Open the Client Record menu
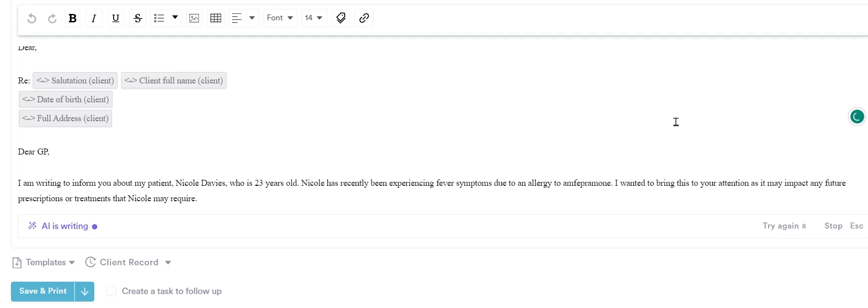Screen dimensions: 868x308 point(128,262)
